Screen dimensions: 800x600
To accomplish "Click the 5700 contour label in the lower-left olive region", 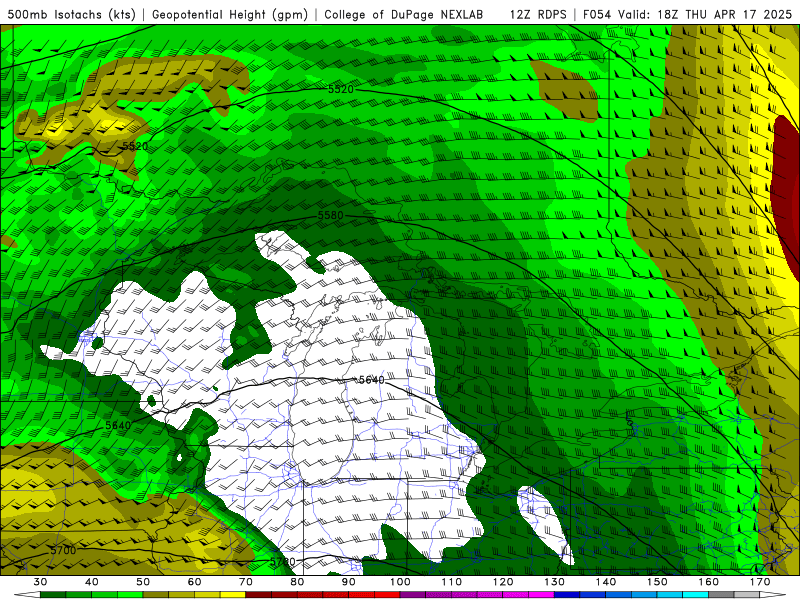I will click(x=63, y=551).
